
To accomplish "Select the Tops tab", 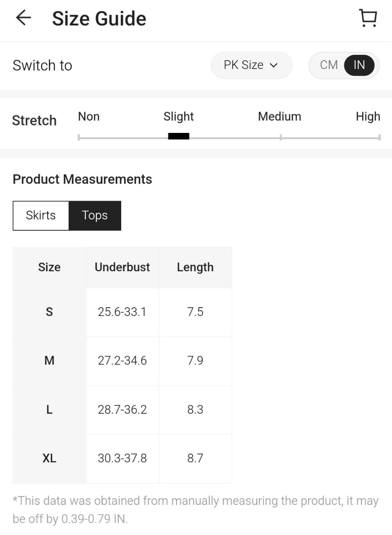I will point(95,215).
